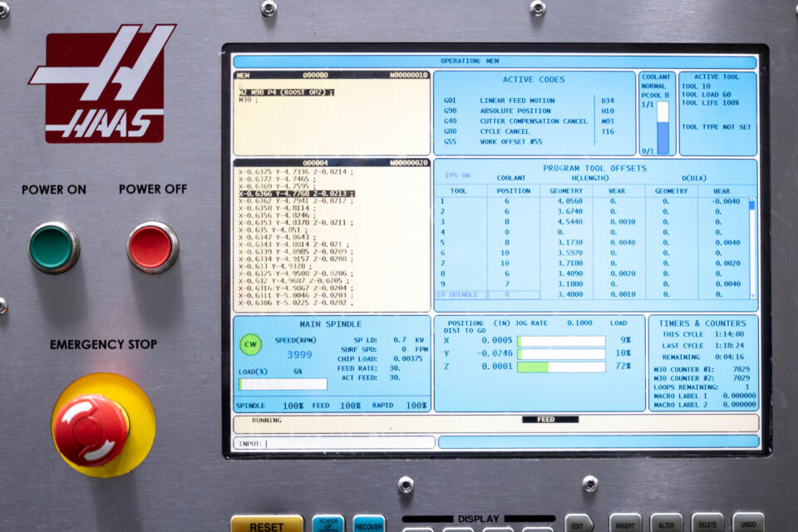Screen dimensions: 798x532
Task: Click the tool offsets table scrollbar
Action: point(752,248)
